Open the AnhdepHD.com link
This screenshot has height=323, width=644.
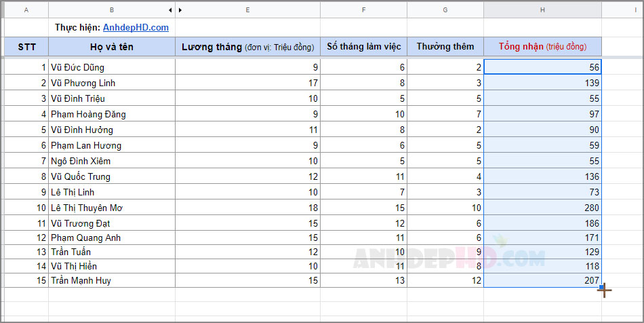click(x=136, y=28)
